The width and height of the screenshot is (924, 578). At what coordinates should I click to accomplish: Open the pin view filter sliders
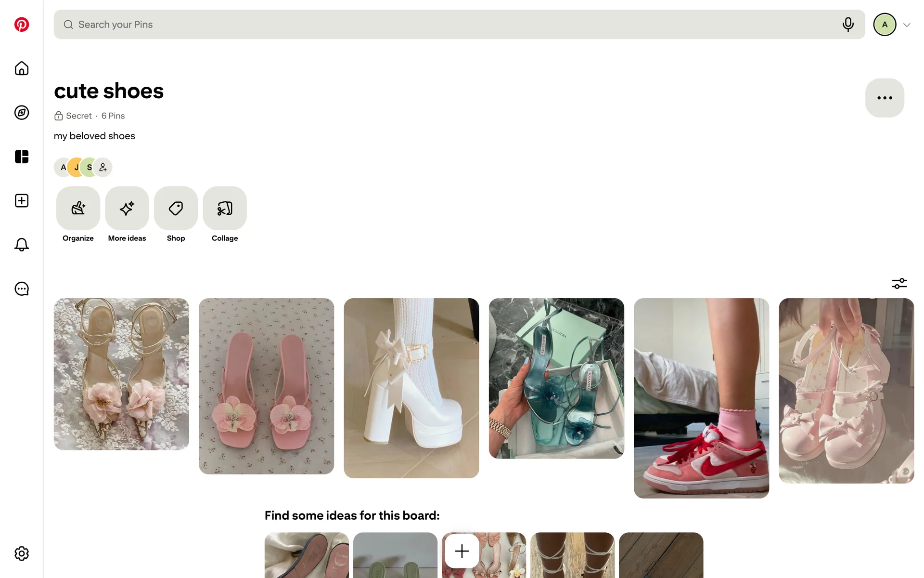899,284
